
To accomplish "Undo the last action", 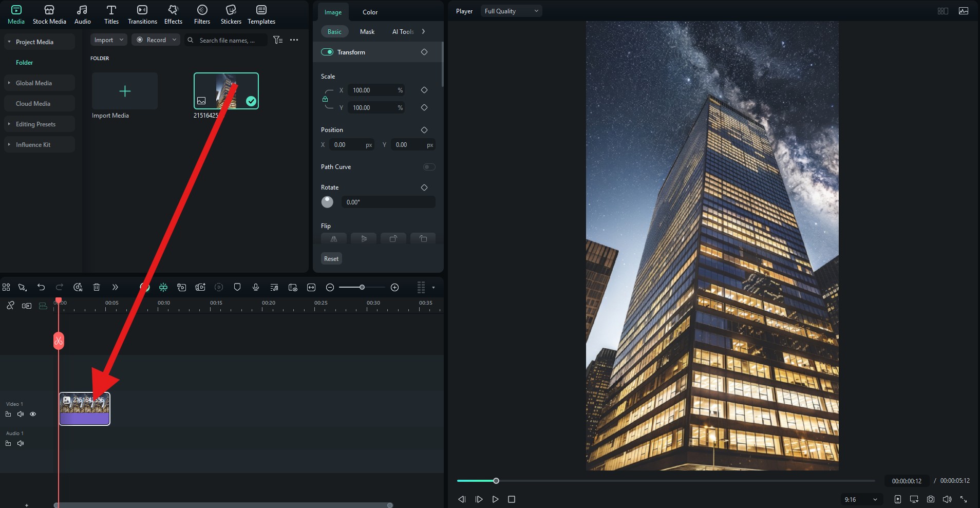I will click(41, 287).
